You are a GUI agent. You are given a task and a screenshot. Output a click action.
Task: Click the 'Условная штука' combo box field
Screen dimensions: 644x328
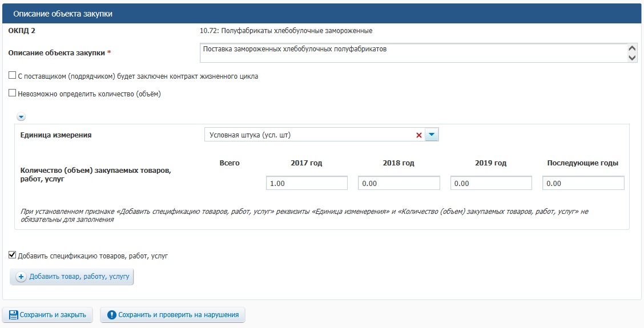click(x=308, y=135)
